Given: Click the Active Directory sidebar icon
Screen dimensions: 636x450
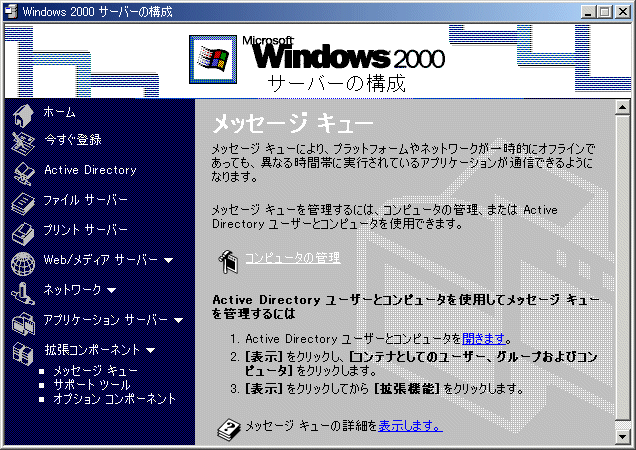Looking at the screenshot, I should pyautogui.click(x=24, y=173).
